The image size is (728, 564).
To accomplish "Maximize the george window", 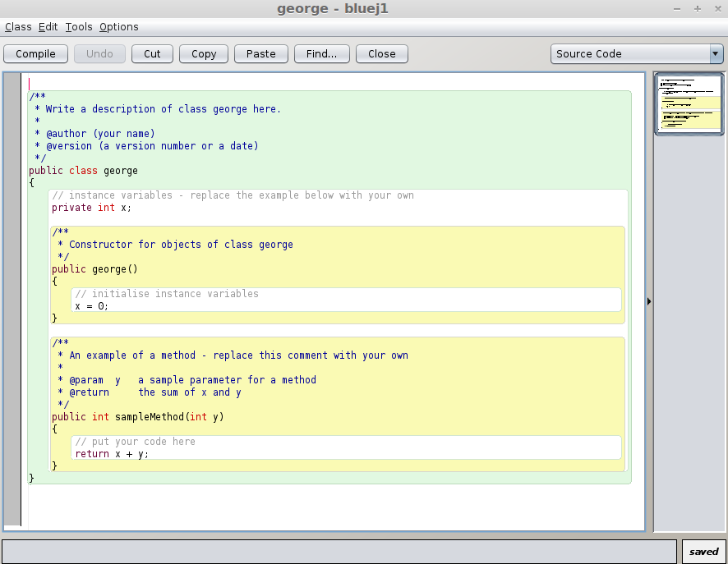I will (x=698, y=9).
